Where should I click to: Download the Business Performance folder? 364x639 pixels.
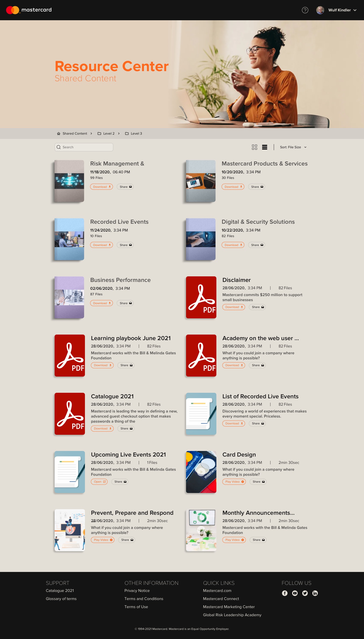tap(102, 303)
